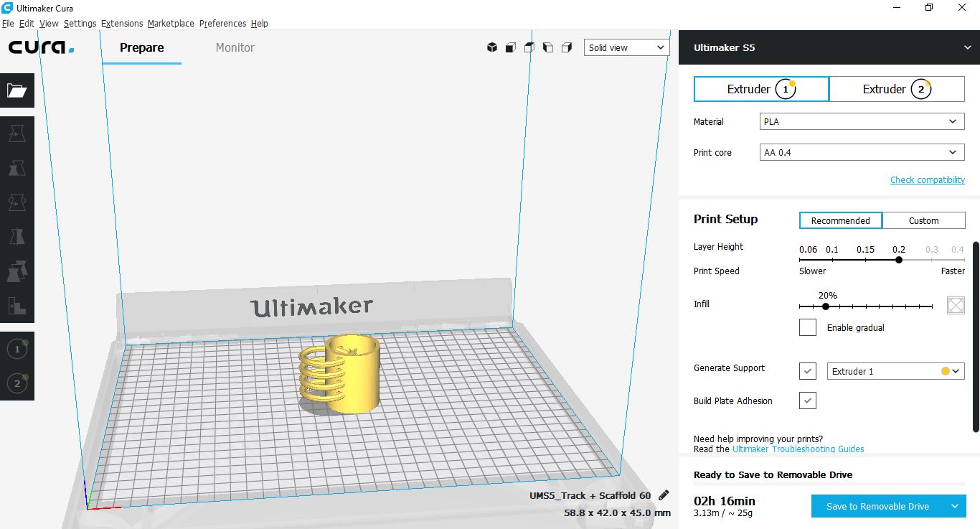
Task: Open a file with the folder icon
Action: 17,90
